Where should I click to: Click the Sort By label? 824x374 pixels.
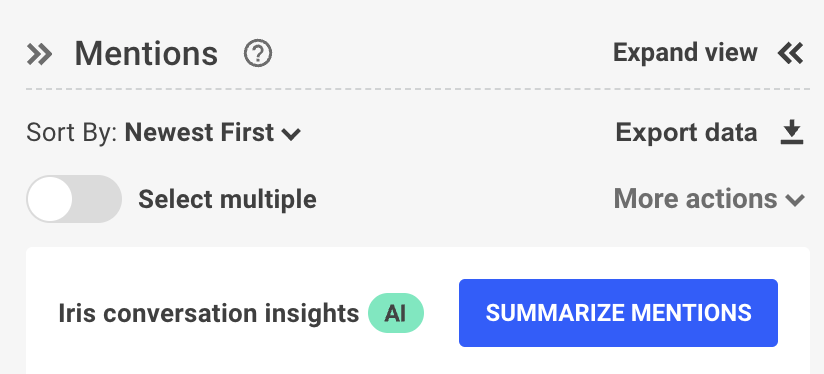[71, 133]
